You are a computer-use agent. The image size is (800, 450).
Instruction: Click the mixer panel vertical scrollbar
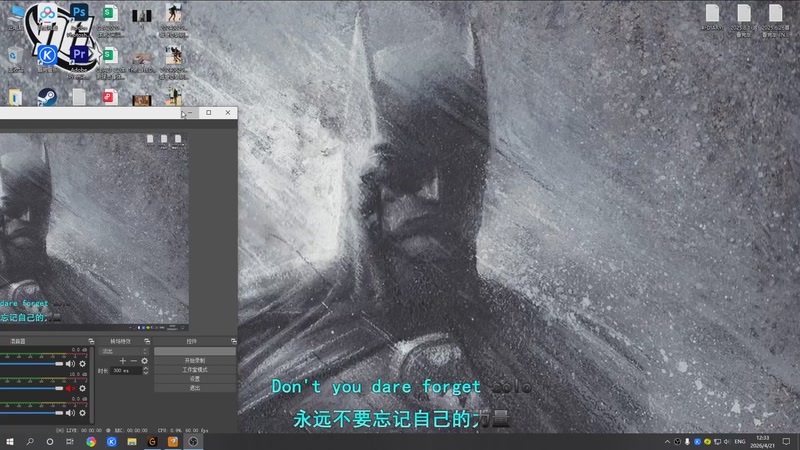(x=91, y=385)
